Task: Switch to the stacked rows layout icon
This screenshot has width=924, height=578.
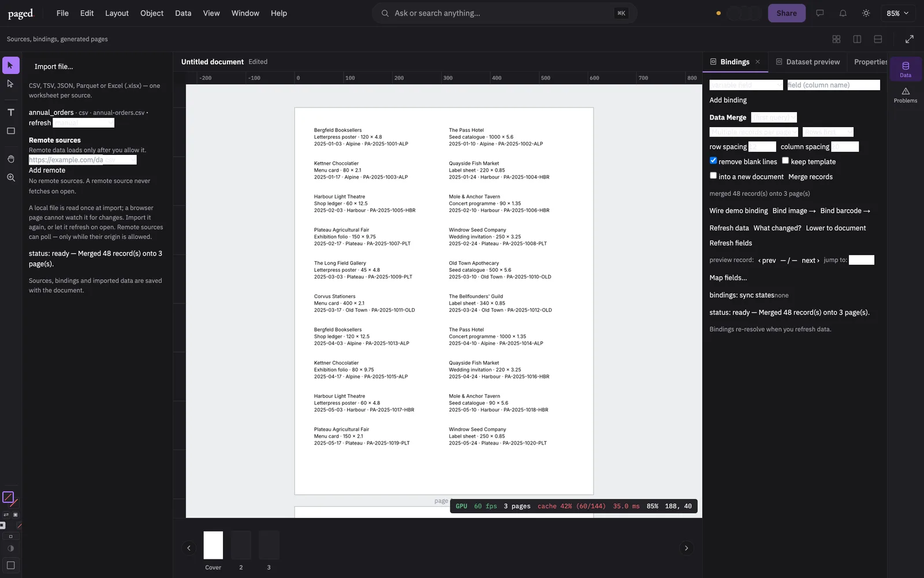Action: pos(878,39)
